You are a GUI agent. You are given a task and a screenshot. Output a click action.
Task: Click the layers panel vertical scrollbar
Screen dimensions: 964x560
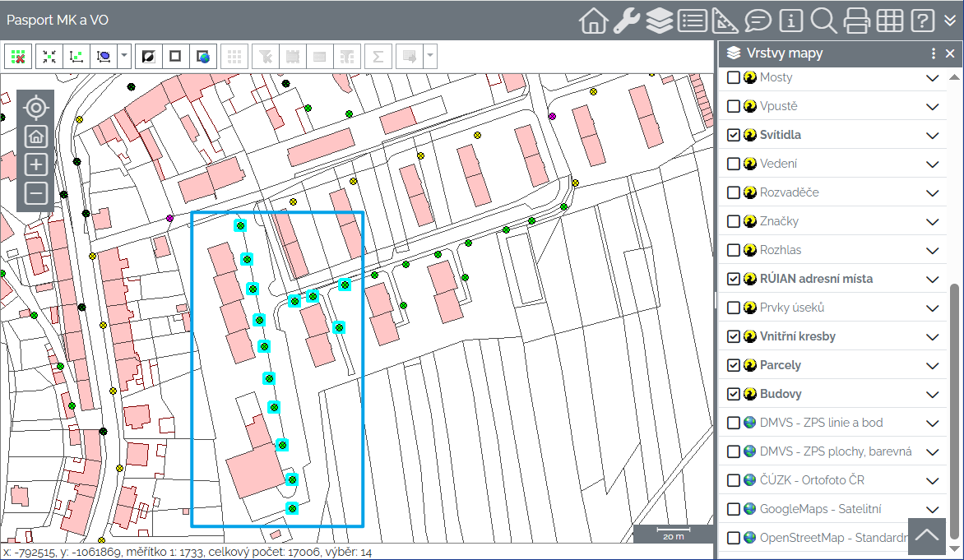click(x=954, y=411)
